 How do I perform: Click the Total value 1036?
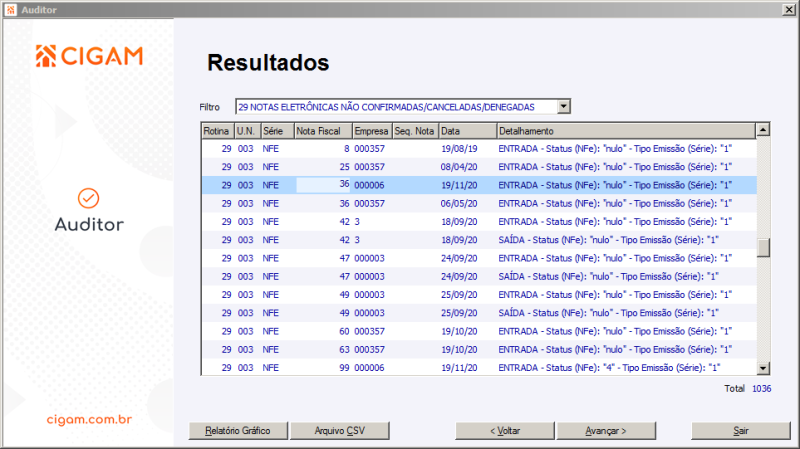(x=761, y=389)
